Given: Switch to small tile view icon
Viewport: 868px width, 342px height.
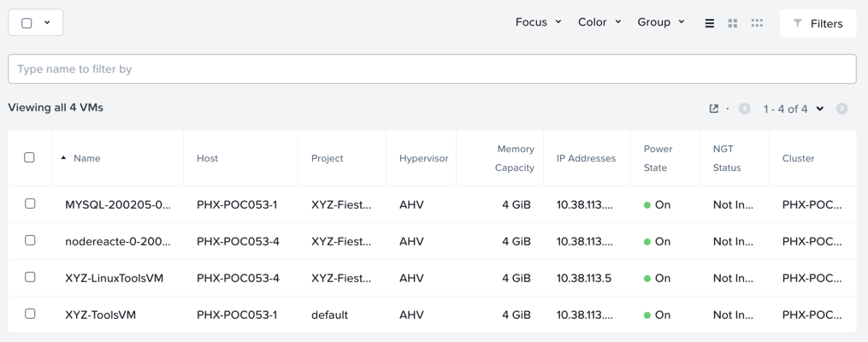Looking at the screenshot, I should point(757,23).
